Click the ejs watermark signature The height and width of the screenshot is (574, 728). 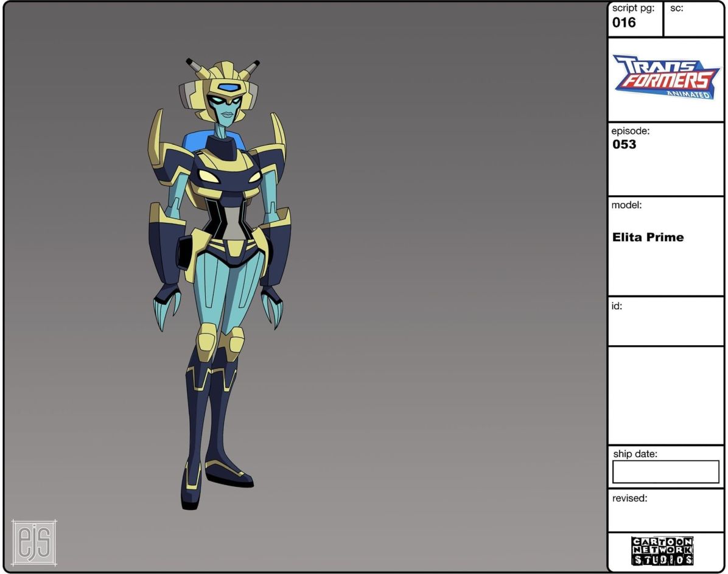34,541
